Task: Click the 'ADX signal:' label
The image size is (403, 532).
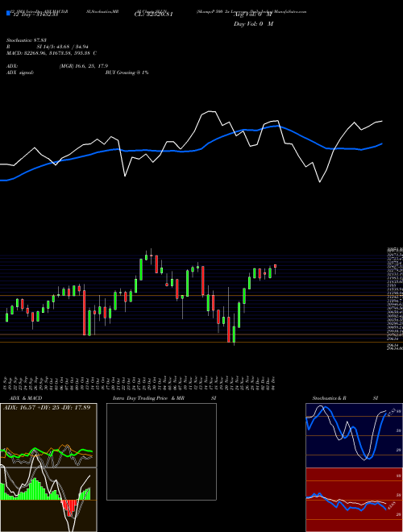Action: (x=20, y=73)
